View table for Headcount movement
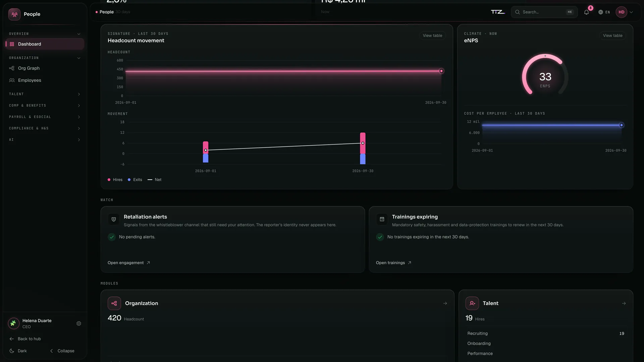The width and height of the screenshot is (644, 362). coord(432,36)
